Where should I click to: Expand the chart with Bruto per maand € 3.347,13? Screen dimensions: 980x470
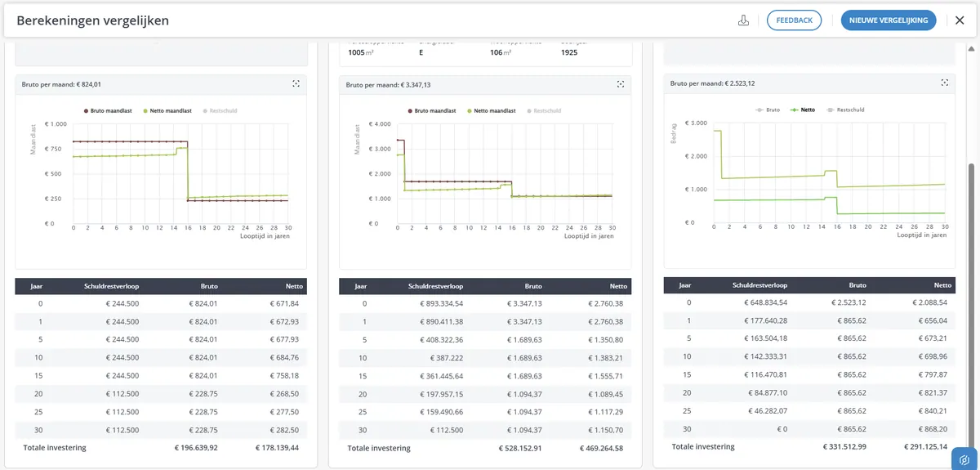click(x=621, y=83)
